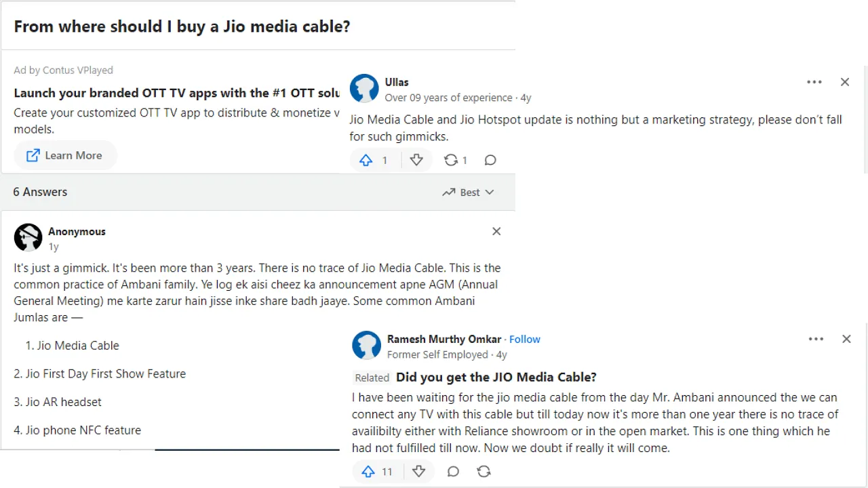The width and height of the screenshot is (868, 488).
Task: Open comments on Ramesh Murthy Omkar's answer
Action: [454, 471]
